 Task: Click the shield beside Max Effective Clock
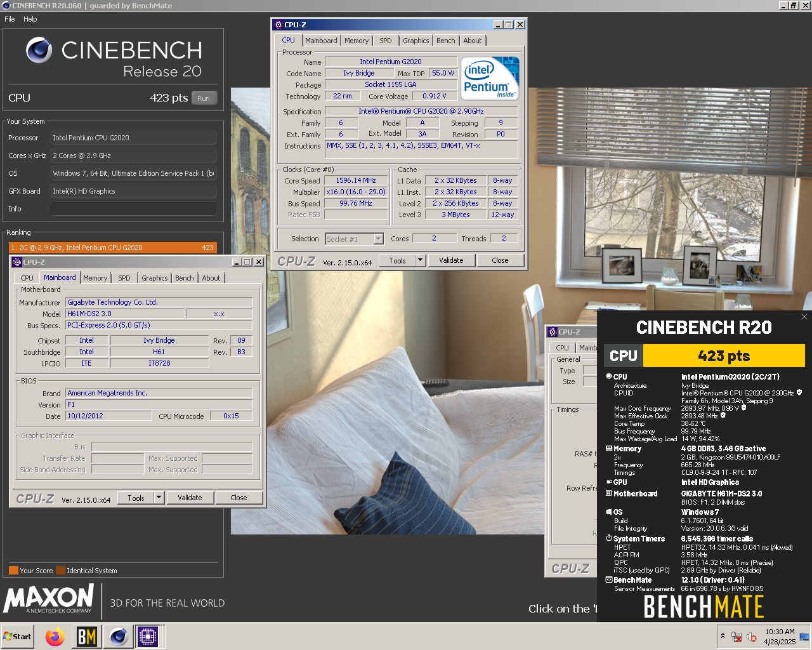[x=723, y=415]
